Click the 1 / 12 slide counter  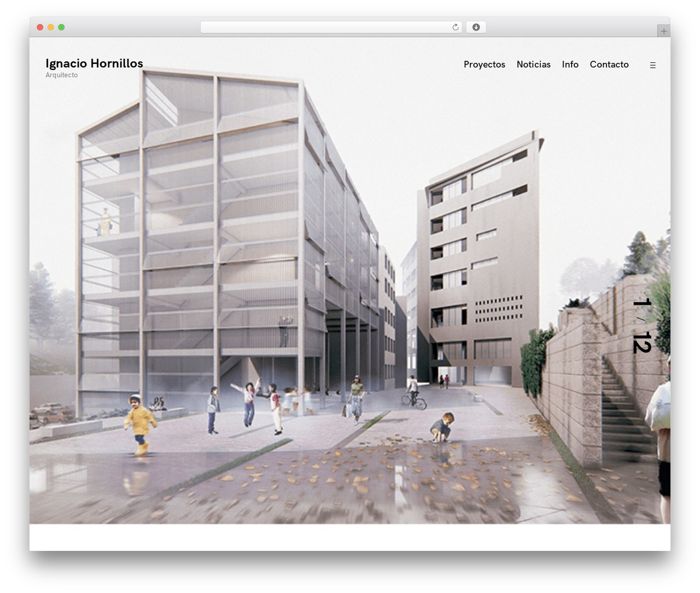[642, 326]
